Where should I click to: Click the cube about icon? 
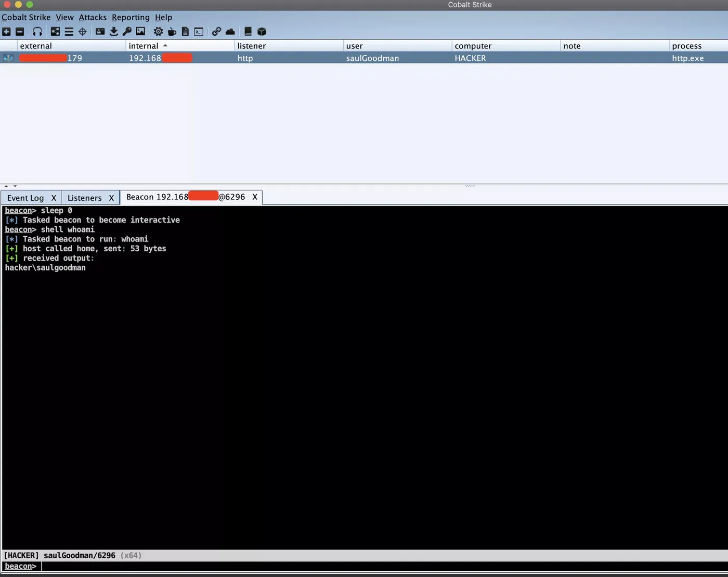[262, 32]
